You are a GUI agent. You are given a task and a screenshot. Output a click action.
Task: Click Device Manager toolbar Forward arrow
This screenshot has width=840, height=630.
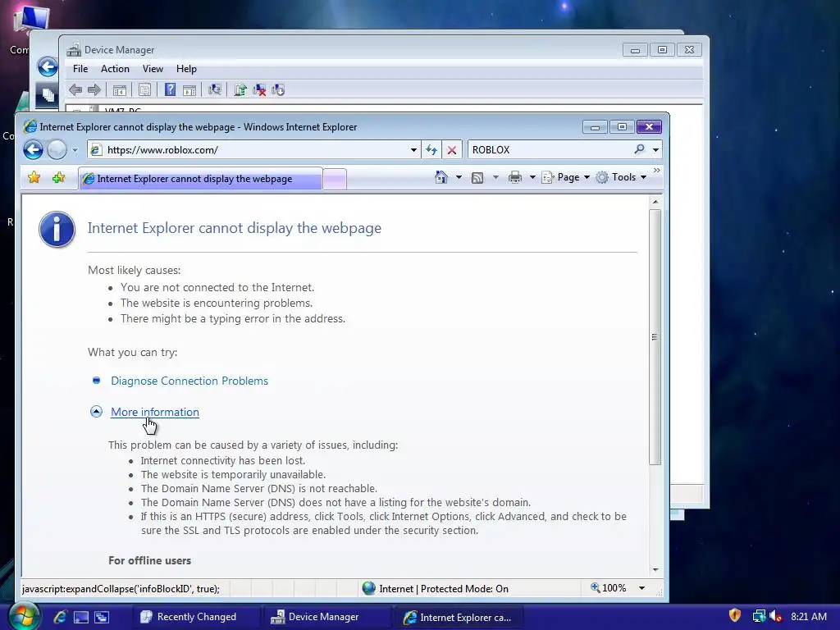(x=94, y=90)
